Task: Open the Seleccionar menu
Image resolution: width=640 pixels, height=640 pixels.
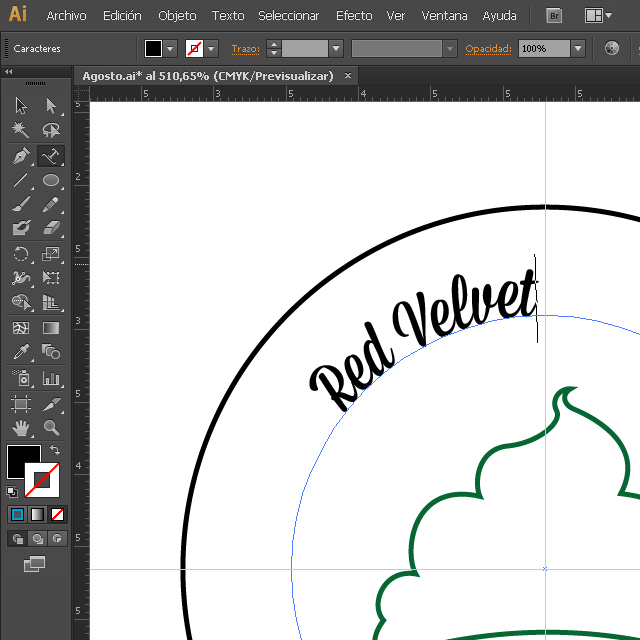Action: 289,16
